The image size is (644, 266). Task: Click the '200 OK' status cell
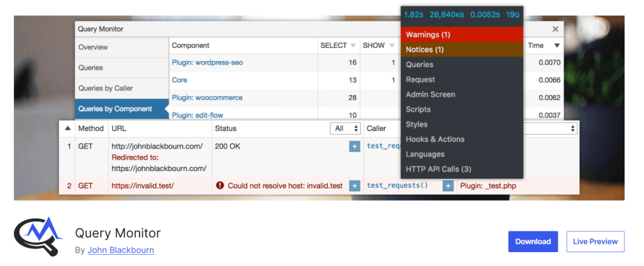tap(228, 146)
